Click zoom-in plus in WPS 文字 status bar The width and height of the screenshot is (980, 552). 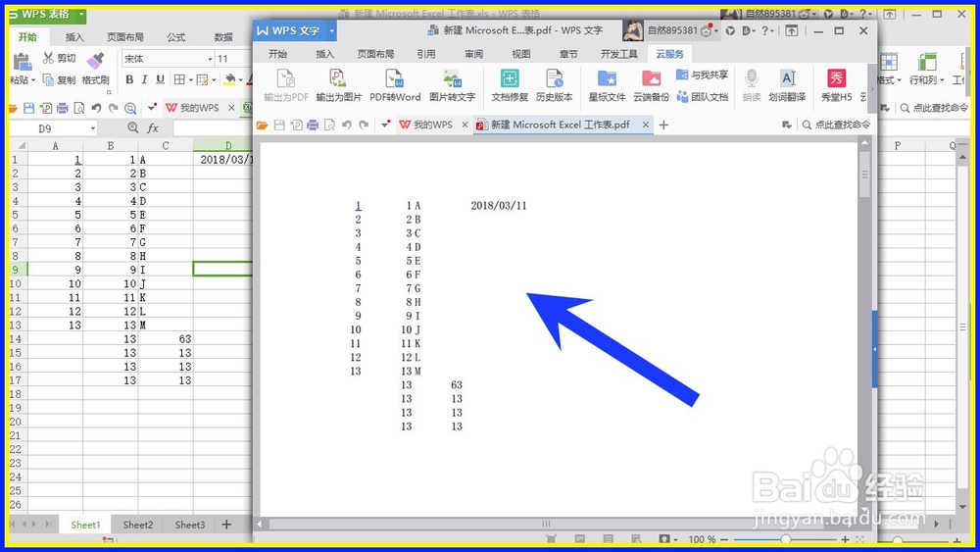point(845,539)
